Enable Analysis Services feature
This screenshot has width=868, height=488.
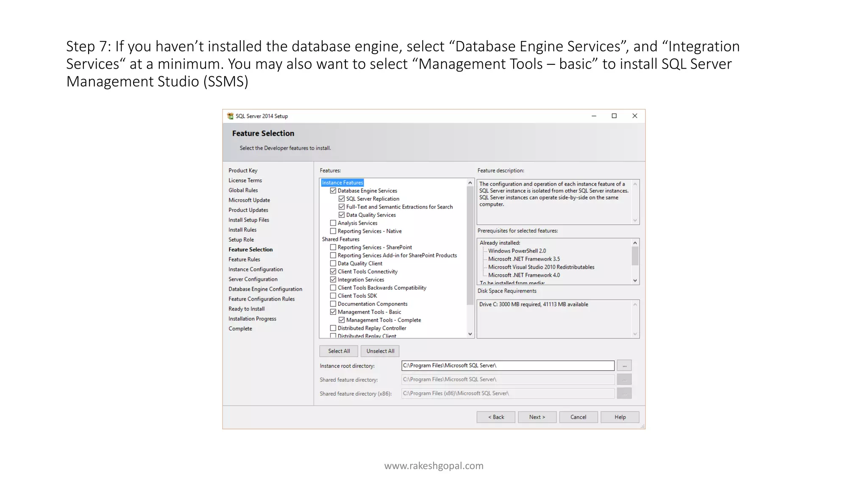(x=333, y=223)
